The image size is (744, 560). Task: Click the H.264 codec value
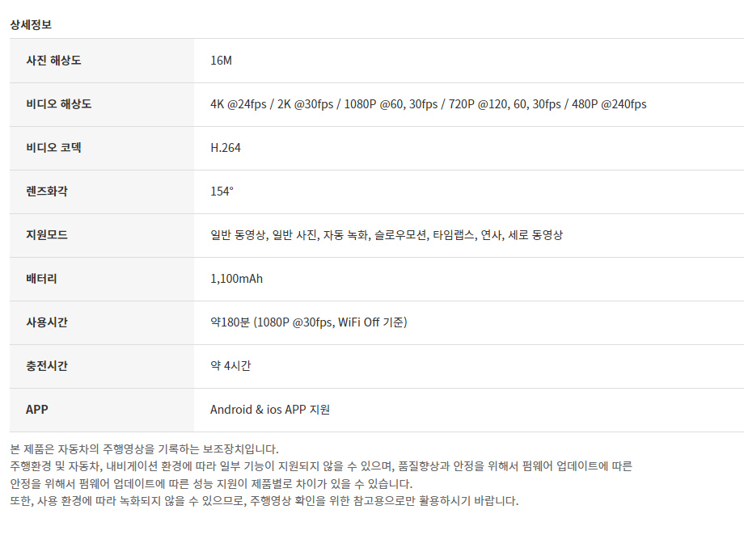point(226,147)
